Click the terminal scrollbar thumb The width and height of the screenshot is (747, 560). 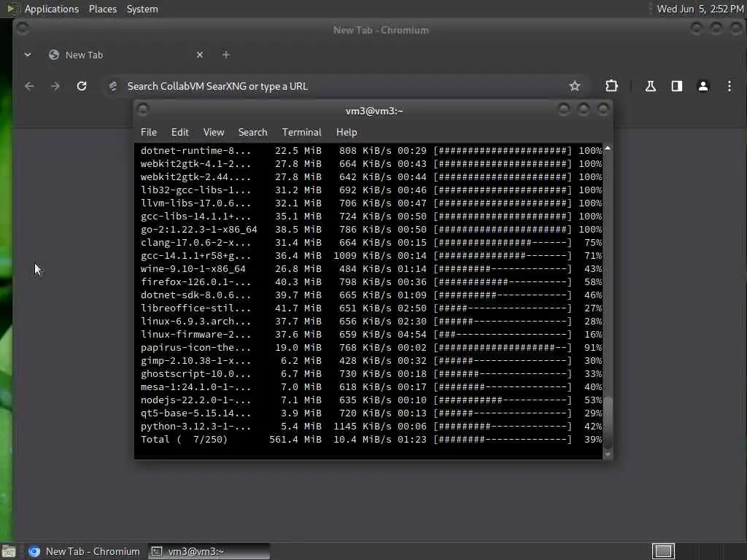coord(608,421)
